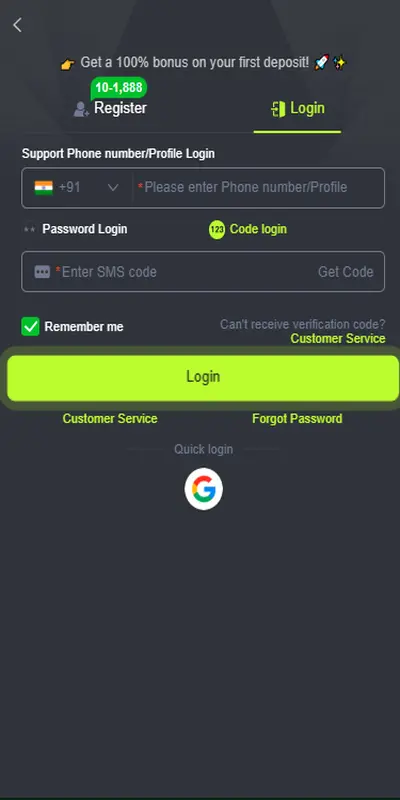
Task: Click the Login door icon
Action: (x=278, y=109)
